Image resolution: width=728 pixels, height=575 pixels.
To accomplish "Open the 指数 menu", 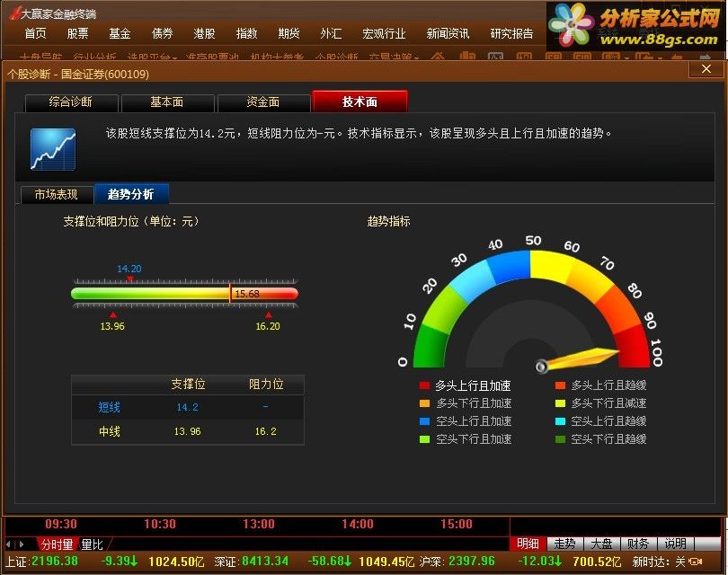I will click(246, 33).
